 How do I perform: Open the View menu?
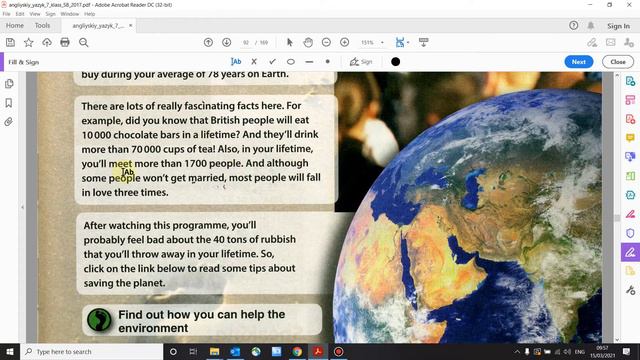pyautogui.click(x=35, y=14)
